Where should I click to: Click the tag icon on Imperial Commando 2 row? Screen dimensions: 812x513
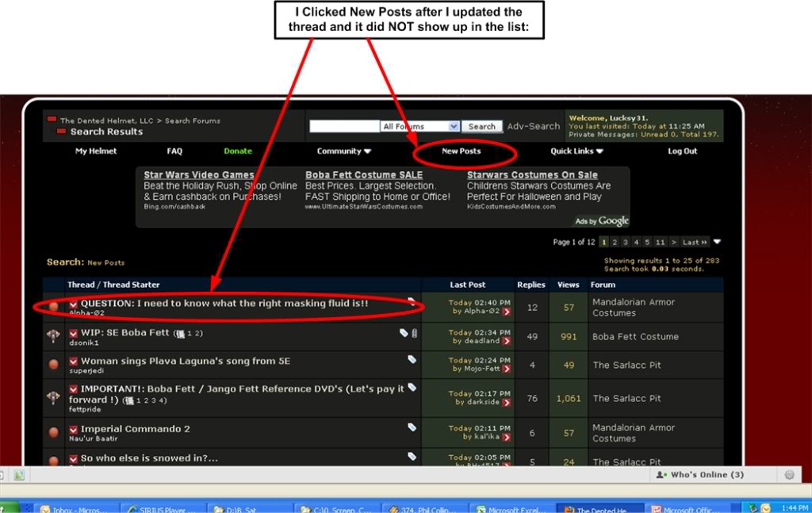(412, 427)
